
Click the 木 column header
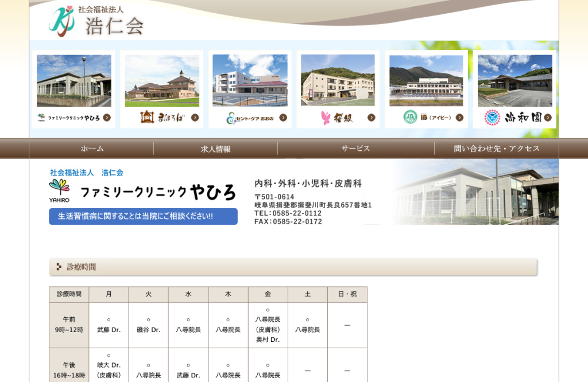click(228, 294)
